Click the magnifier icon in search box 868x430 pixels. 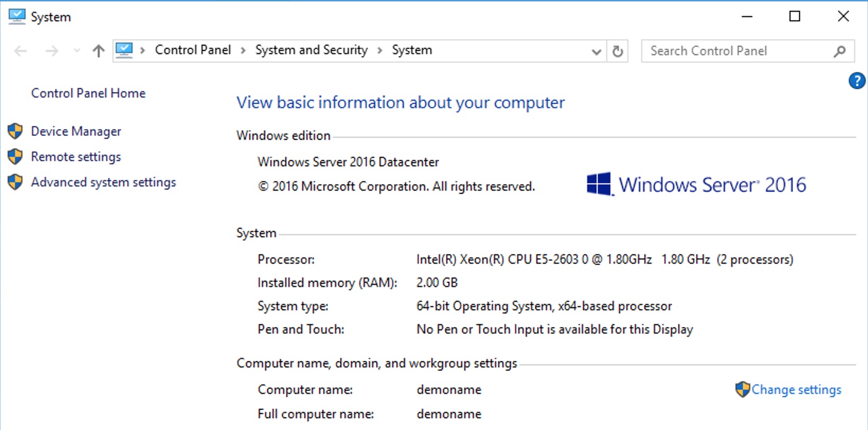tap(839, 51)
